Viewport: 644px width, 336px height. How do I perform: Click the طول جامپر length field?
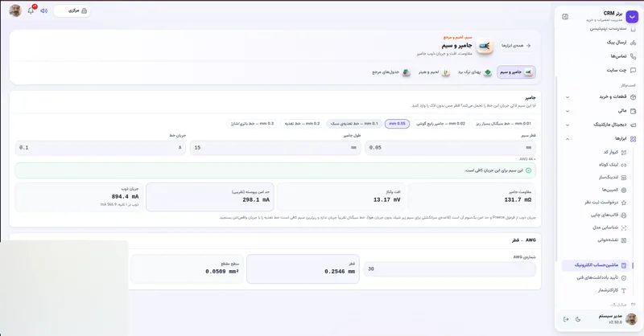[275, 148]
